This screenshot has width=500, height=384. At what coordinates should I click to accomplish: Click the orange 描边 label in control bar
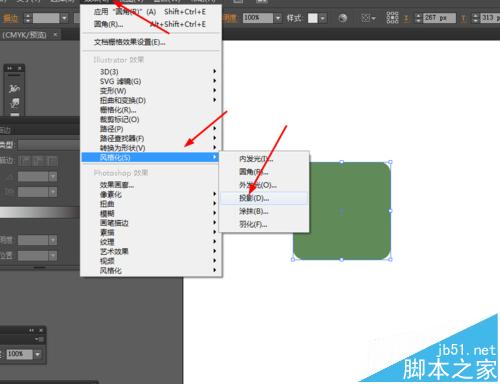[10, 18]
